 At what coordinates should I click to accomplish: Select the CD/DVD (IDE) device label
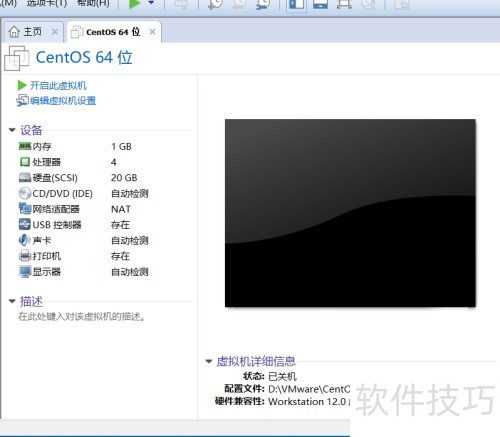coord(63,193)
